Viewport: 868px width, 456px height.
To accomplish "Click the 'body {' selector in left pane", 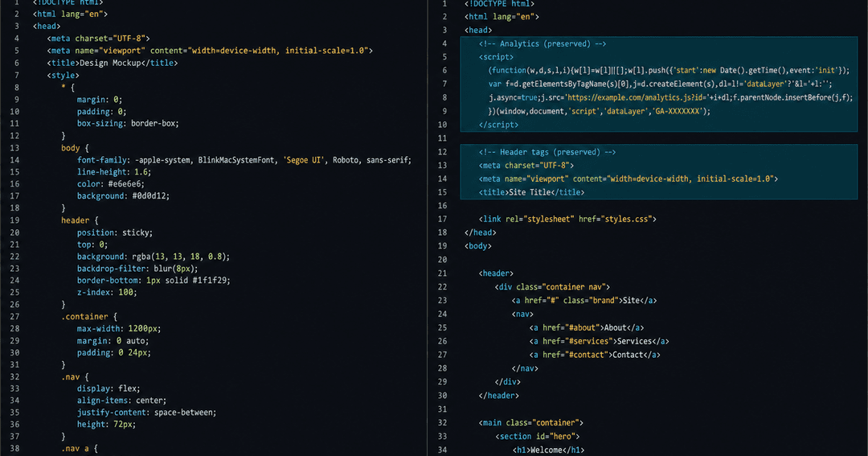I will coord(75,148).
